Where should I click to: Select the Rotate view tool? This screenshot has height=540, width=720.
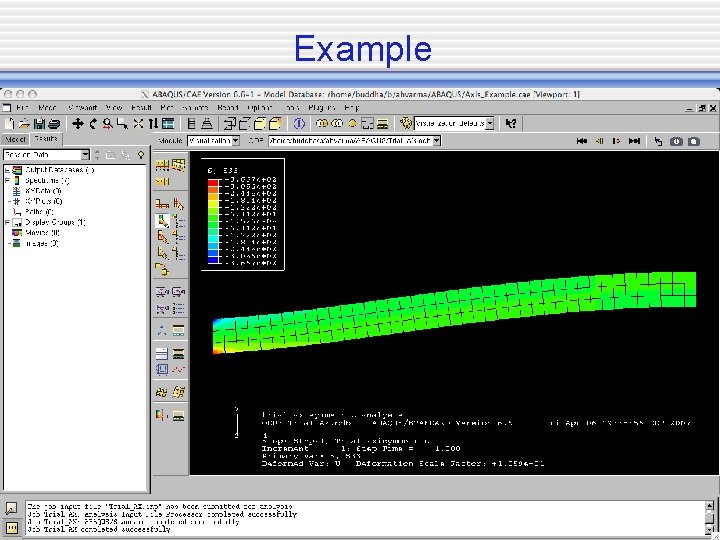click(x=93, y=123)
